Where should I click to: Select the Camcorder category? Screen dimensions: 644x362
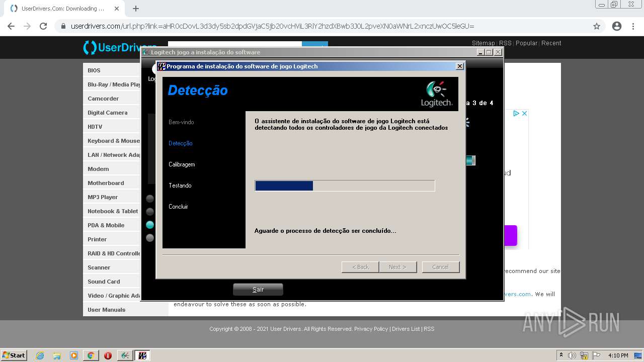pos(103,99)
